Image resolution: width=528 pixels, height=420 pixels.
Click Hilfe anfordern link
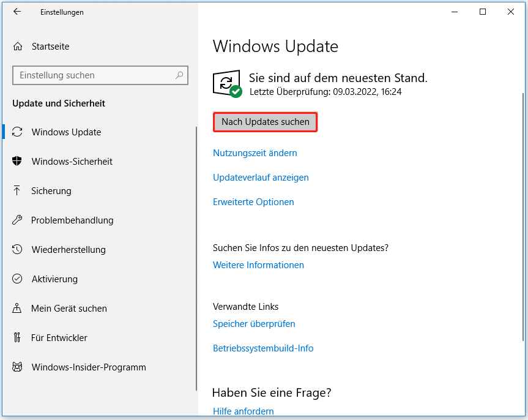click(243, 411)
